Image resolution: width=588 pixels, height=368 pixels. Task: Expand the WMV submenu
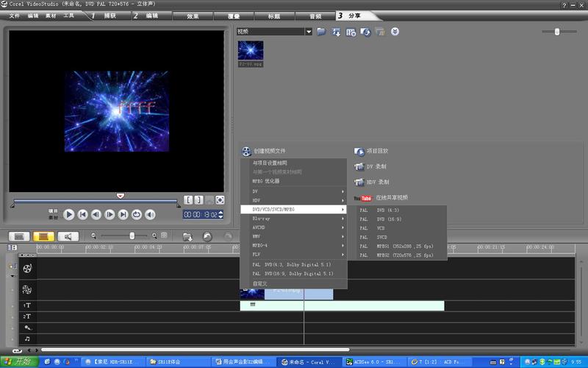(293, 236)
